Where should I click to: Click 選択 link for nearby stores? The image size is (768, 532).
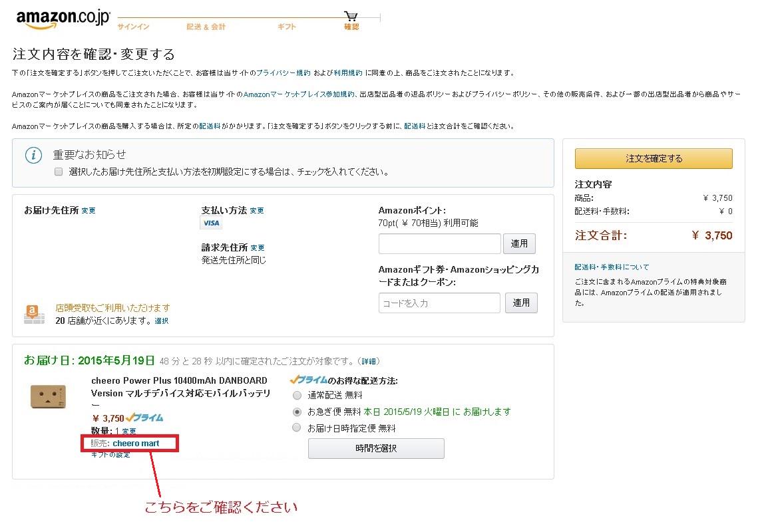click(162, 321)
